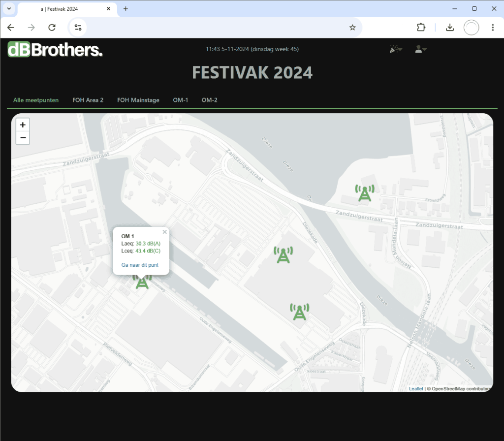504x441 pixels.
Task: Select the Alle meetpunten tab
Action: tap(36, 100)
